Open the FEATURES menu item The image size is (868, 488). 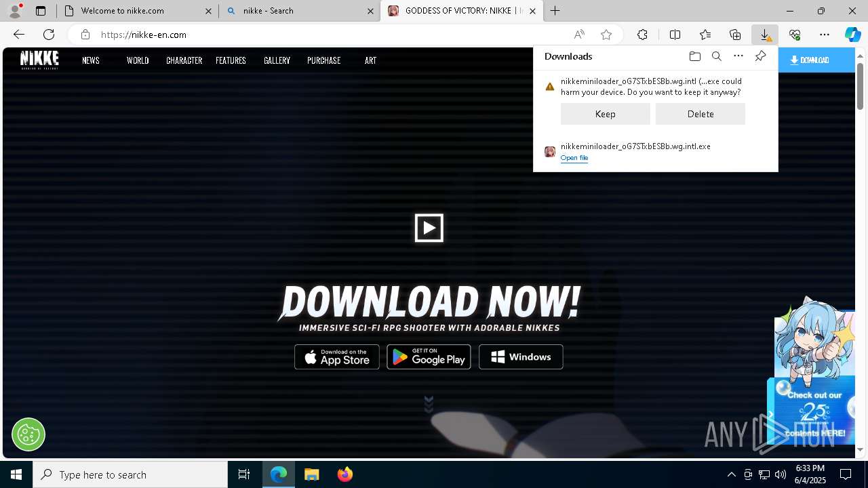click(x=231, y=60)
